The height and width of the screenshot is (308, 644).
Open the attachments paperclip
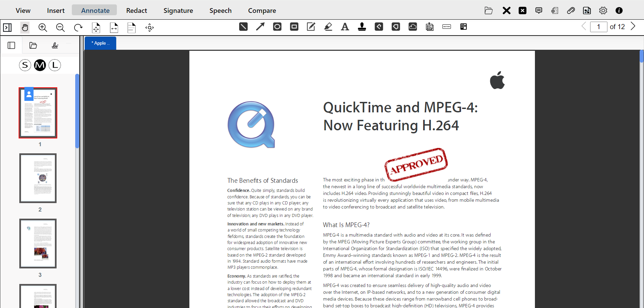coord(571,10)
